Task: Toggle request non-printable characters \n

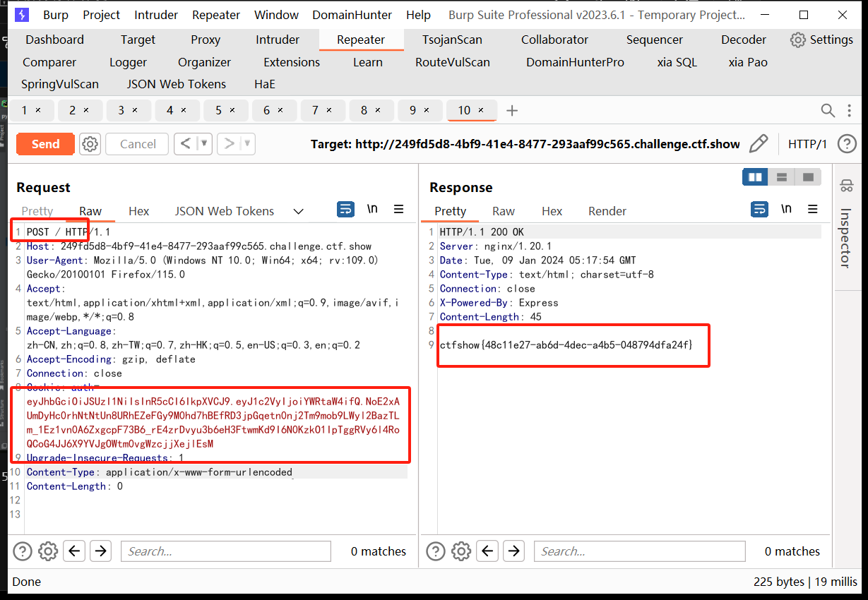Action: [x=372, y=209]
